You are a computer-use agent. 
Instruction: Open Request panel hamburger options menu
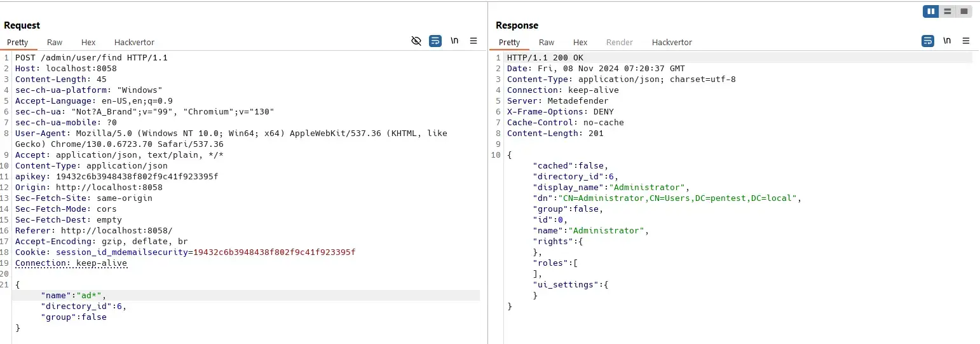click(x=473, y=41)
